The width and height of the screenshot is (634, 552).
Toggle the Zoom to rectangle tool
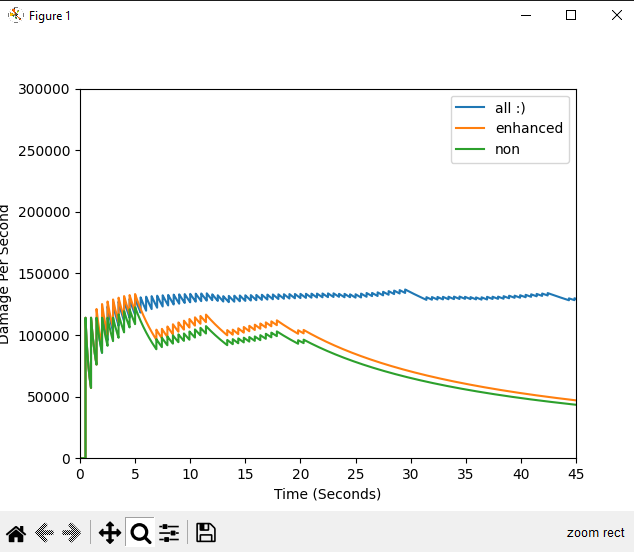tap(141, 533)
